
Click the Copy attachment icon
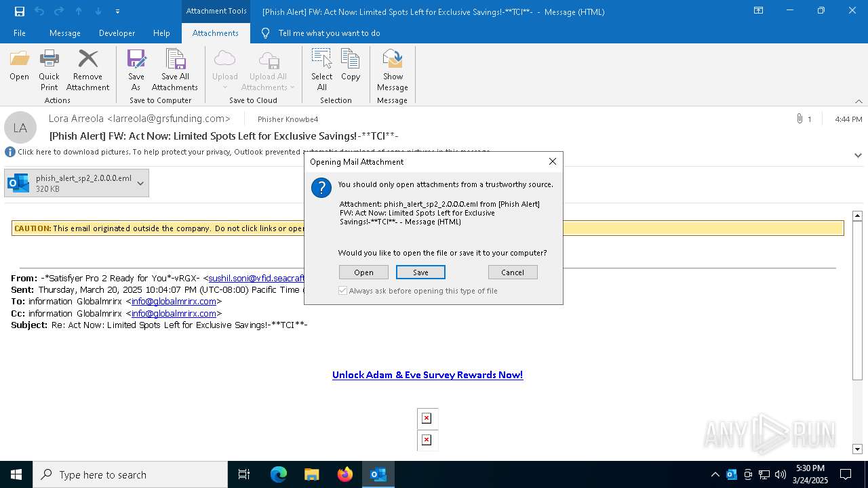[x=351, y=66]
